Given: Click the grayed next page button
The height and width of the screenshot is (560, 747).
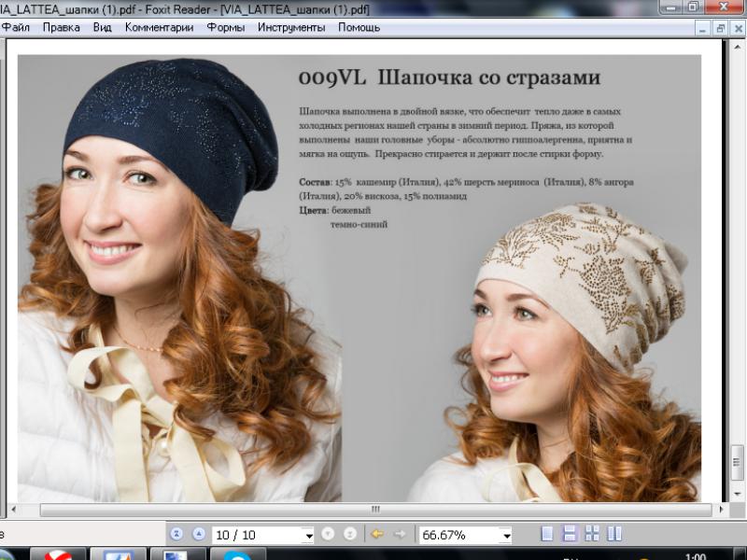Looking at the screenshot, I should 328,534.
